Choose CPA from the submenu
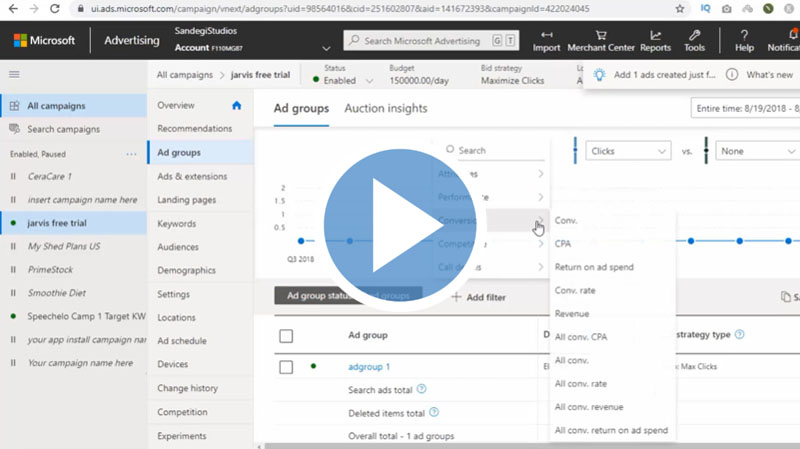The width and height of the screenshot is (800, 449). tap(563, 243)
